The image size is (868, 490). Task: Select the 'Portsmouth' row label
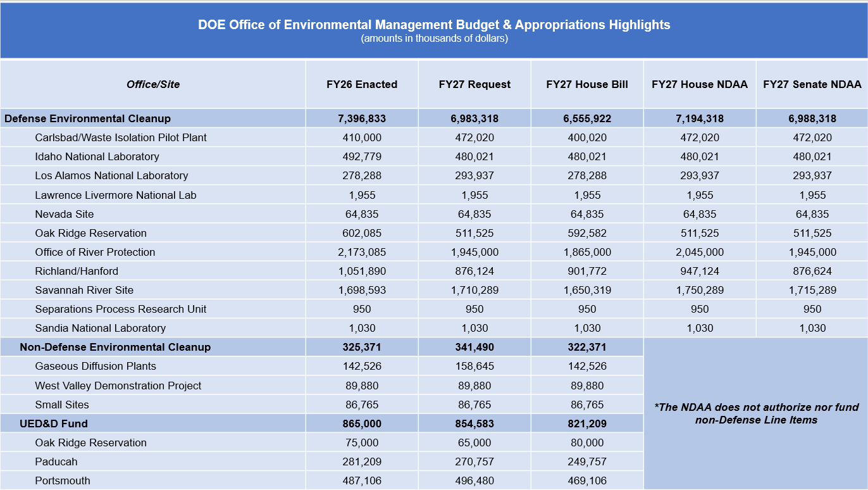pos(63,481)
